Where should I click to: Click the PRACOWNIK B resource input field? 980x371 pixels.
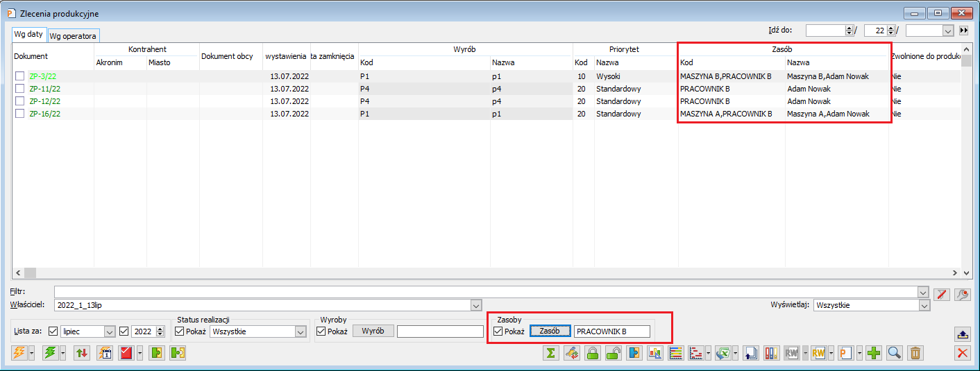612,331
